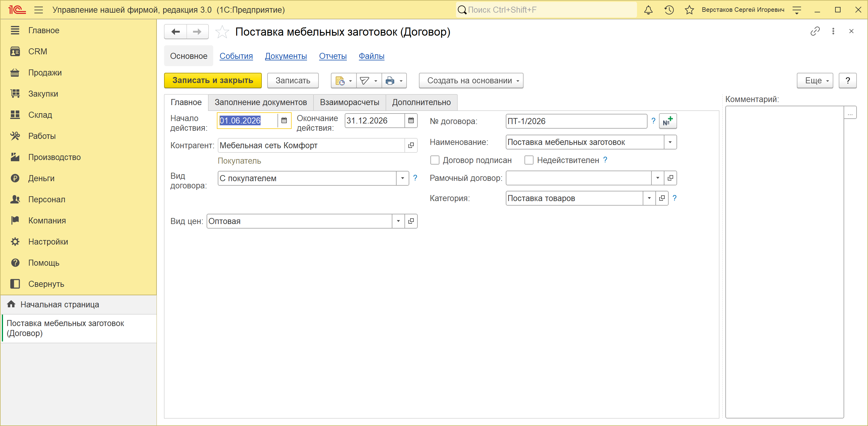Open calendar for Окончание действия date
Viewport: 868px width, 426px height.
[x=411, y=120]
